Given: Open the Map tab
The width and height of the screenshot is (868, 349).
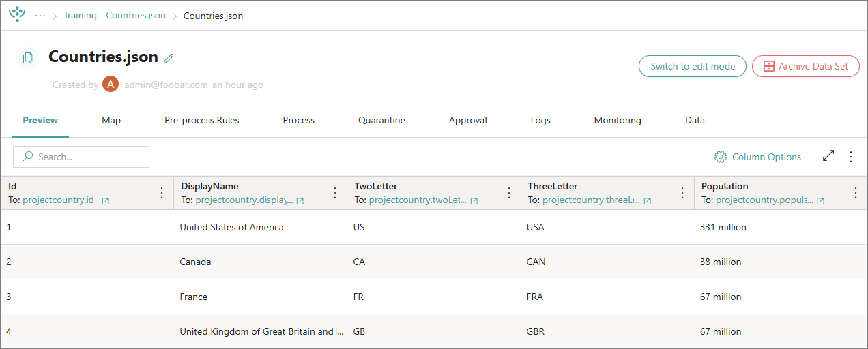Looking at the screenshot, I should point(111,120).
